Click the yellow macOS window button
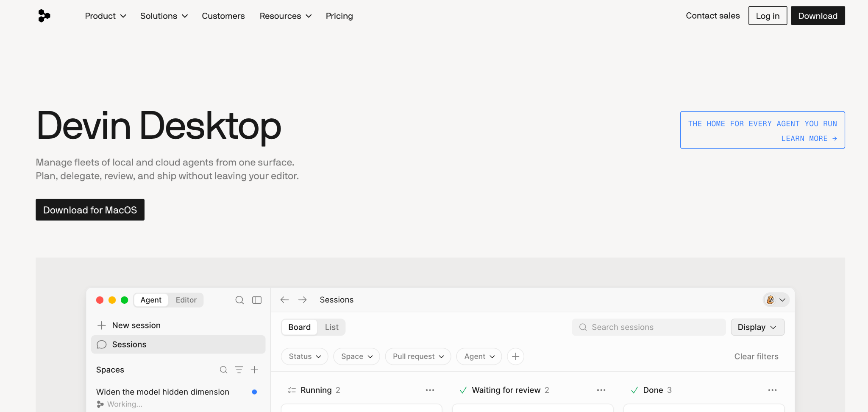 [112, 300]
